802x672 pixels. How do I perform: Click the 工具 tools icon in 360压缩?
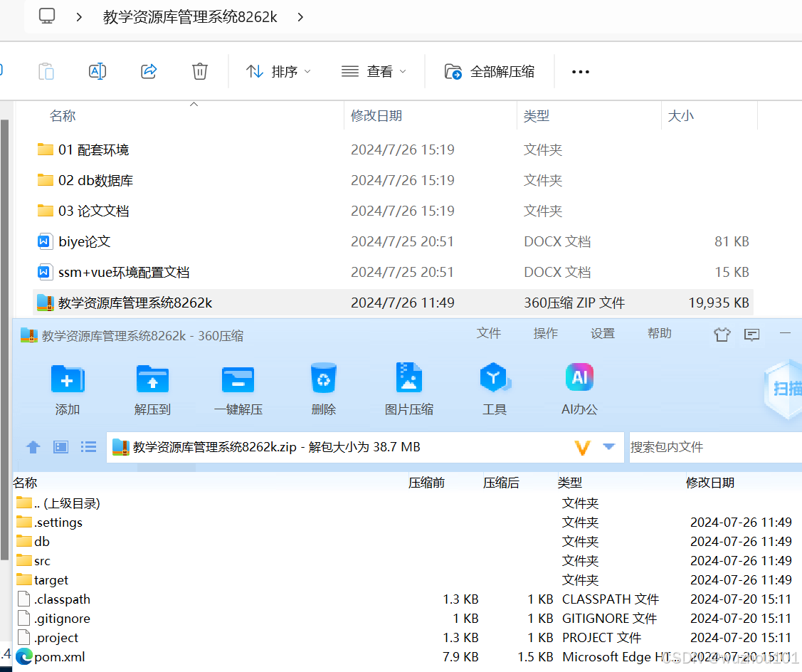[x=494, y=378]
